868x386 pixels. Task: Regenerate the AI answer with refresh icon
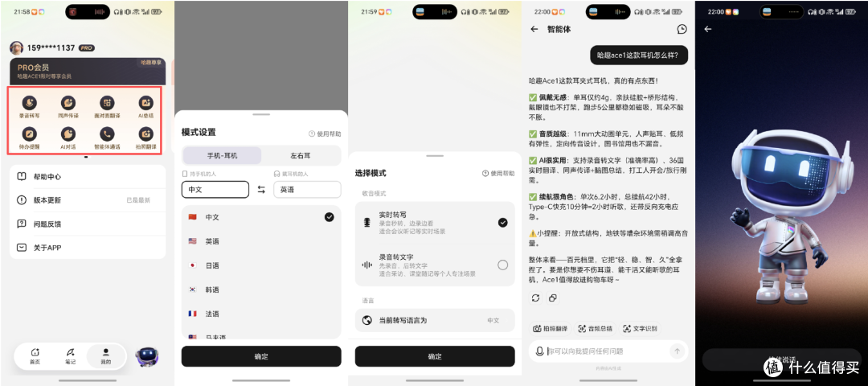(x=535, y=298)
